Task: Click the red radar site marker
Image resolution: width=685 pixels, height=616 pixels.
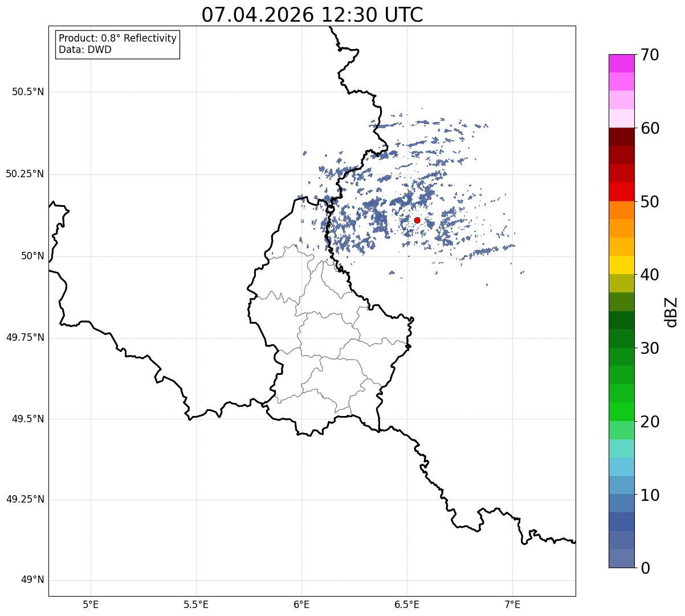Action: 417,220
